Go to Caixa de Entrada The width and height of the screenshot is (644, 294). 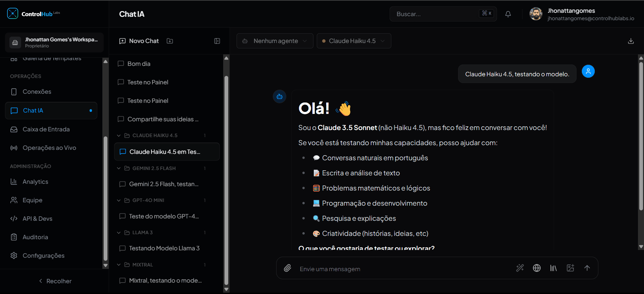pos(51,129)
